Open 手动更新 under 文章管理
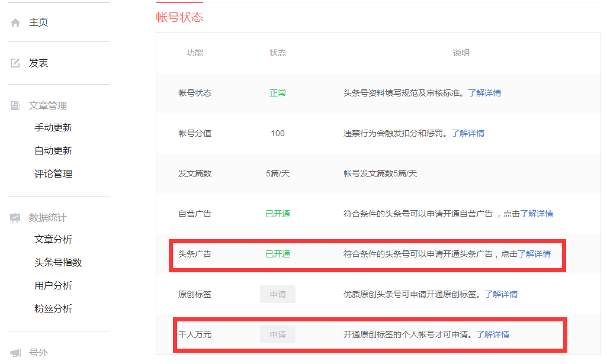 coord(52,127)
